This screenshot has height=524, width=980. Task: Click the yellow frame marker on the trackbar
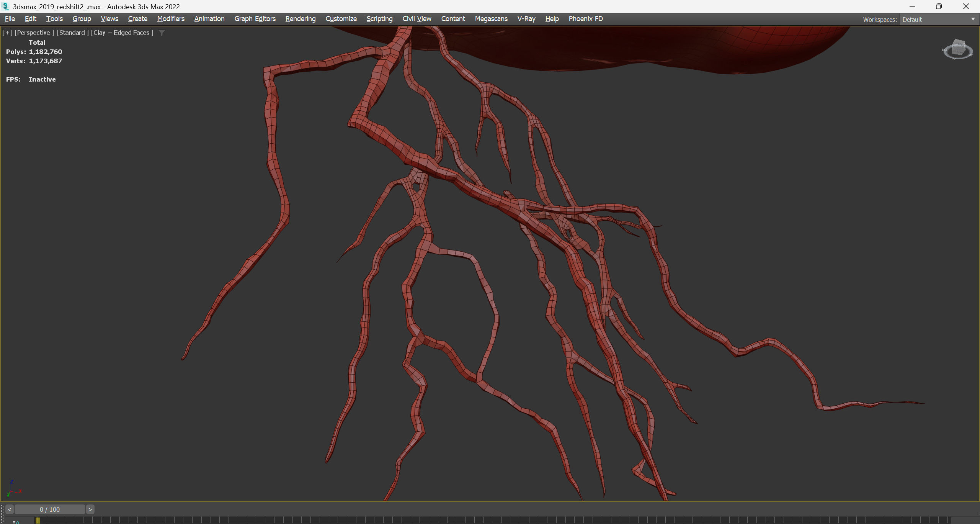[x=38, y=520]
